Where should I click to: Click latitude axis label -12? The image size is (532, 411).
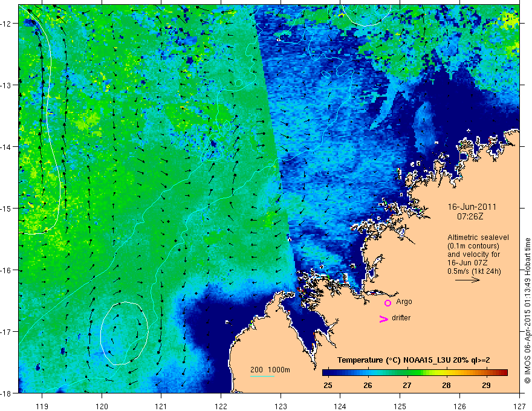coord(7,24)
